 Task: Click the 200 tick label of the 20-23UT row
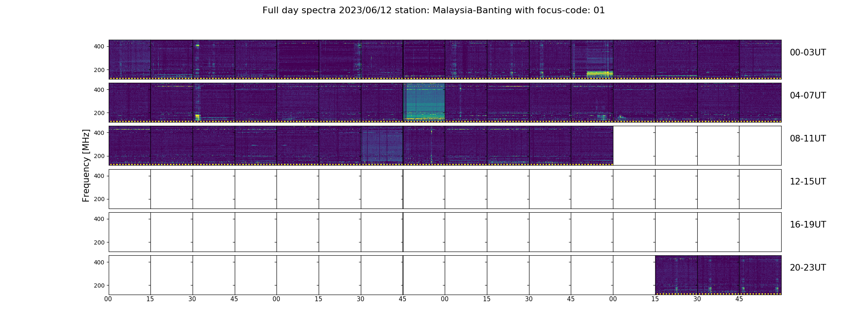tap(99, 285)
